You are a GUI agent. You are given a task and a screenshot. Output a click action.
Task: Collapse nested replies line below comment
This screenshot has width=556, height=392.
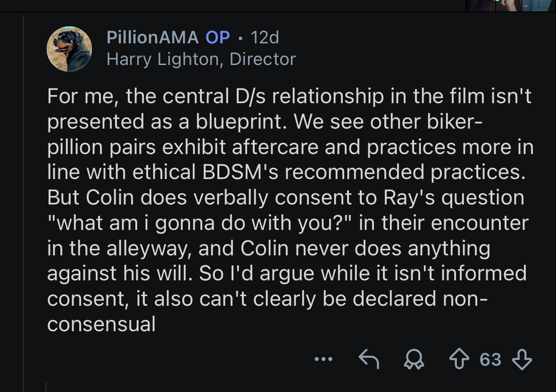46,387
